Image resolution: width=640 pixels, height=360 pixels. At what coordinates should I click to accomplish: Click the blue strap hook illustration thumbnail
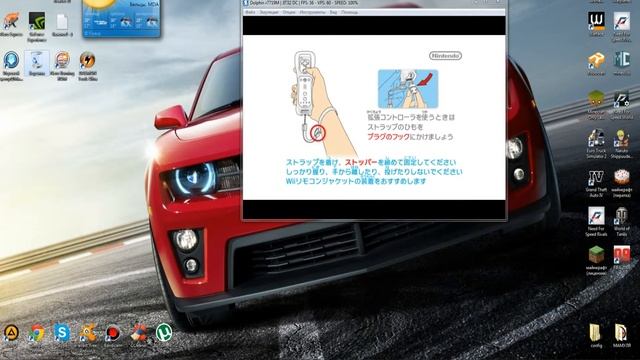[x=408, y=89]
